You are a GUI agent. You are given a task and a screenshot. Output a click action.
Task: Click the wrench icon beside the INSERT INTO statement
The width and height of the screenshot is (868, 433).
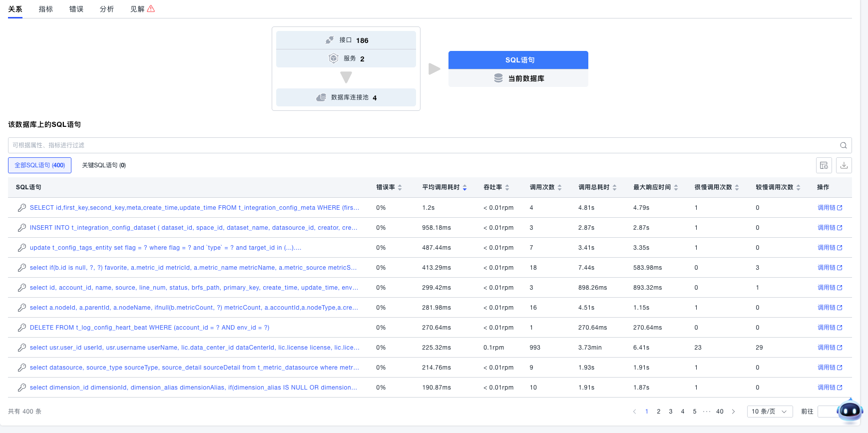point(22,228)
